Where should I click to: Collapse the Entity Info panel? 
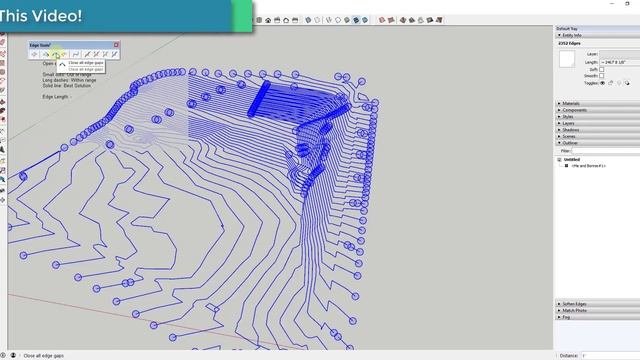[597, 36]
